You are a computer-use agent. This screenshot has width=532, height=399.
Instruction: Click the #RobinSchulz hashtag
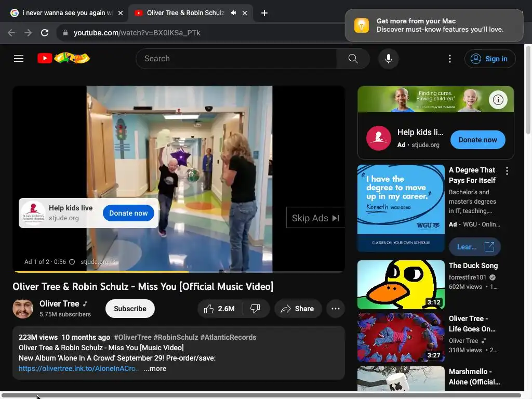click(x=176, y=337)
